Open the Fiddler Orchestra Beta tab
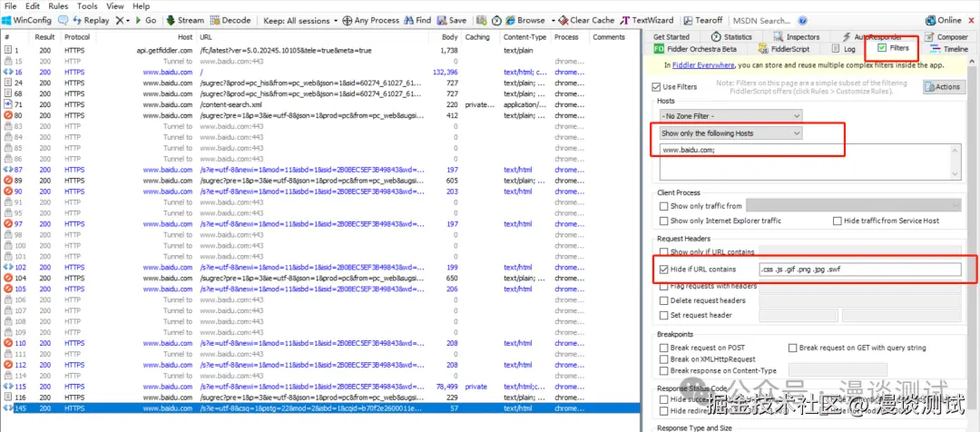 [695, 49]
